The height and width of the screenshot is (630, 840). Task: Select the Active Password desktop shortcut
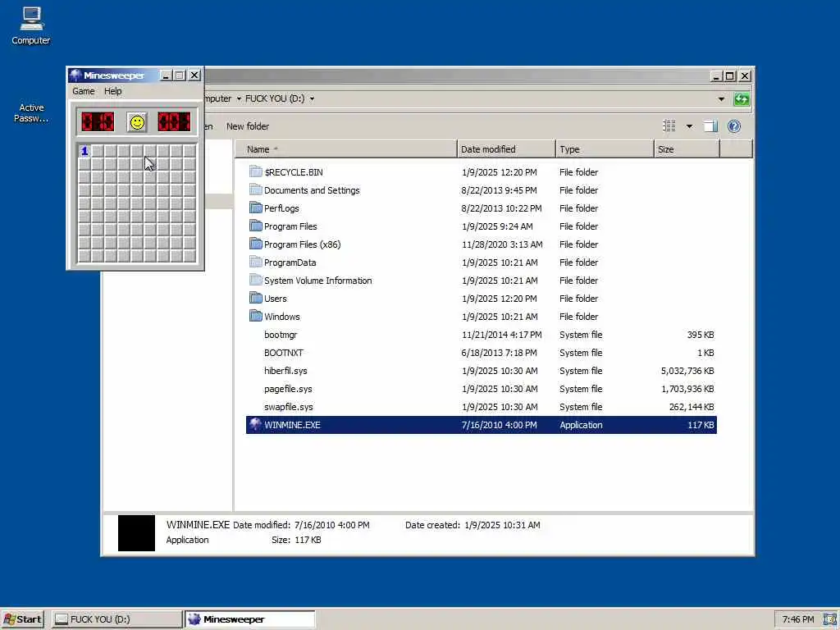(x=31, y=112)
